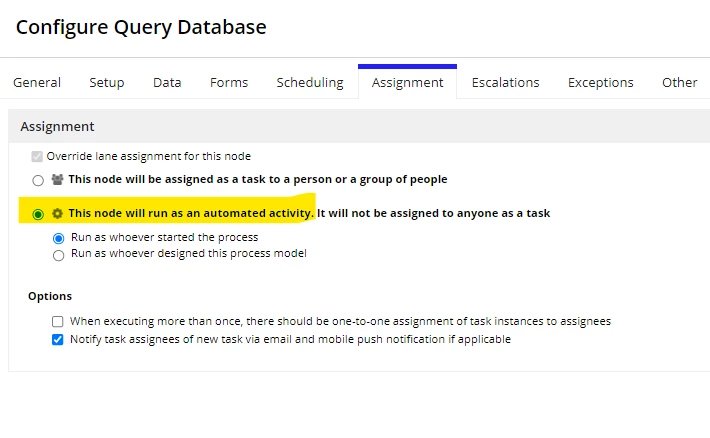Open the Other tab

(x=680, y=82)
